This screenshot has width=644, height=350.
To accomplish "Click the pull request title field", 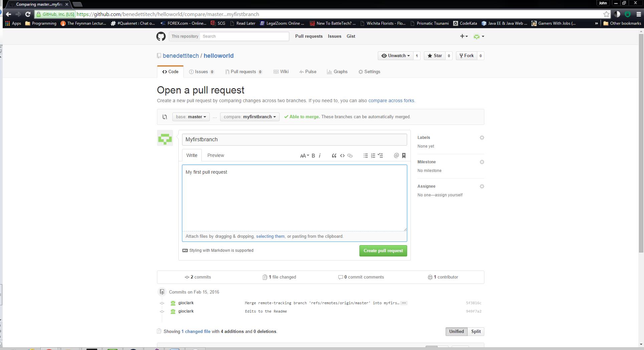I will tap(294, 140).
